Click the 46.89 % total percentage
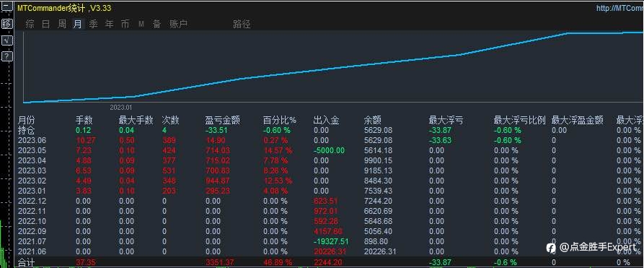The image size is (644, 268). coord(277,262)
